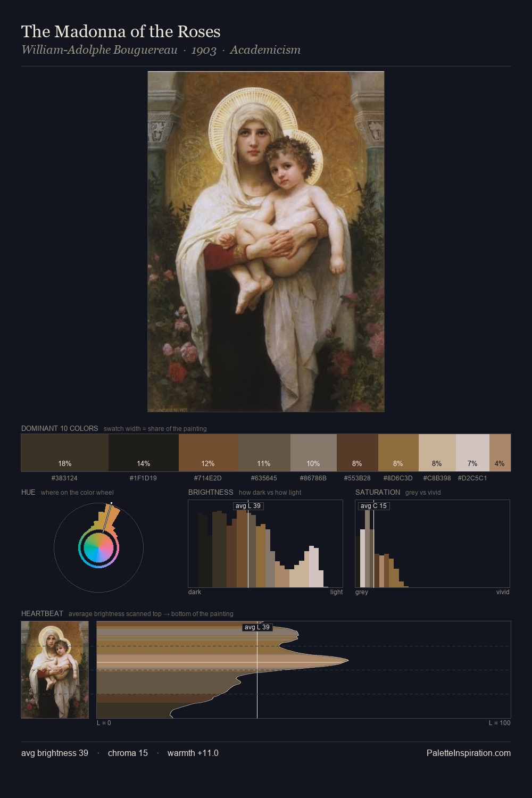Click the tallest bar in the brightness histogram

point(242,548)
